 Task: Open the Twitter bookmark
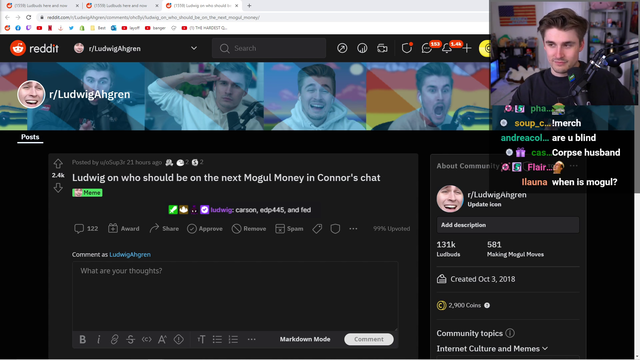[71, 28]
